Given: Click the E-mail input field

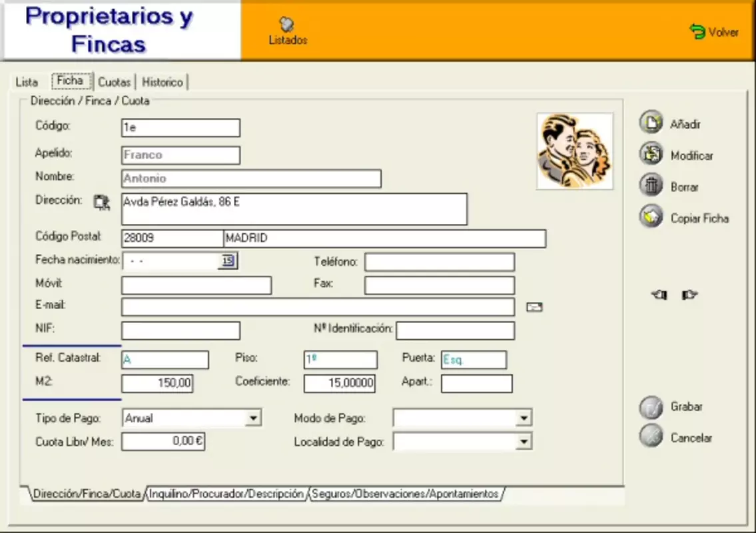Looking at the screenshot, I should coord(318,307).
